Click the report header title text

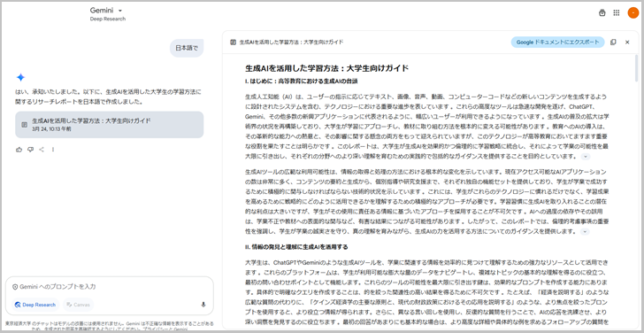click(291, 42)
